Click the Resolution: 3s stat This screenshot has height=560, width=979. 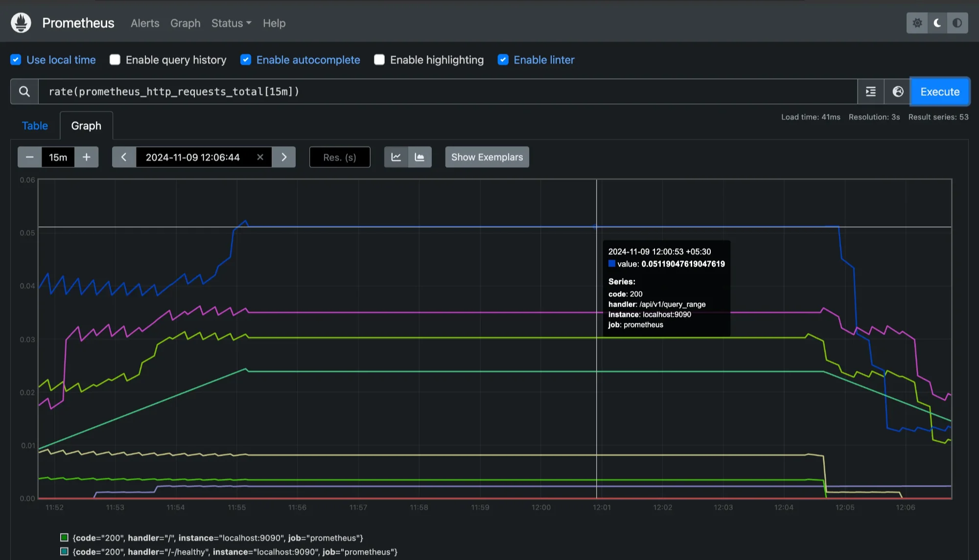coord(874,117)
